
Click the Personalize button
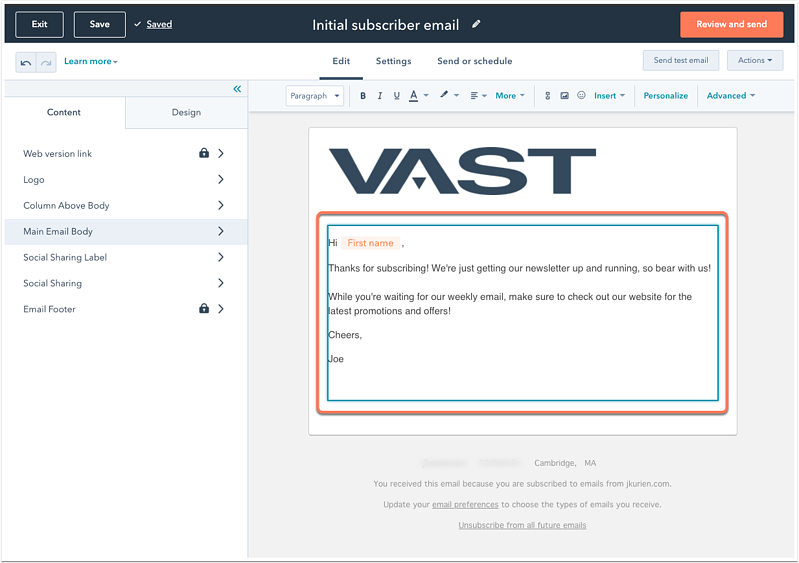pos(665,96)
